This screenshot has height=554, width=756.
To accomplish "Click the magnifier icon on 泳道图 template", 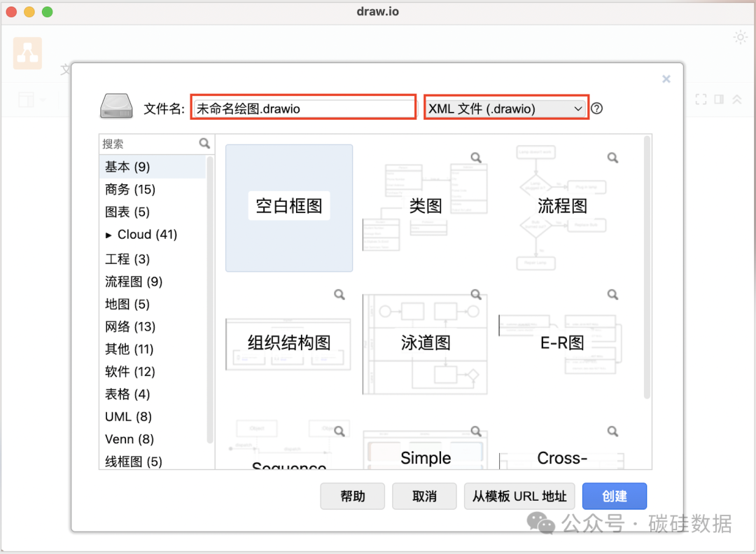I will coord(476,295).
